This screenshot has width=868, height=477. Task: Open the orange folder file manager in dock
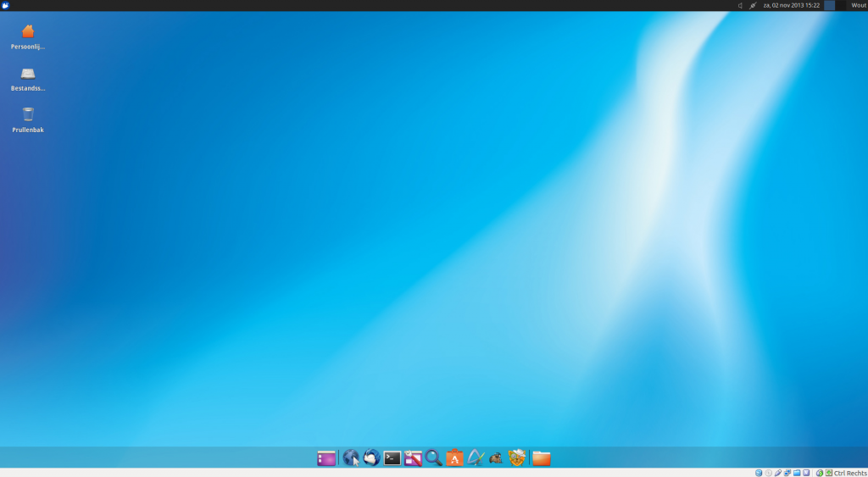(x=542, y=458)
